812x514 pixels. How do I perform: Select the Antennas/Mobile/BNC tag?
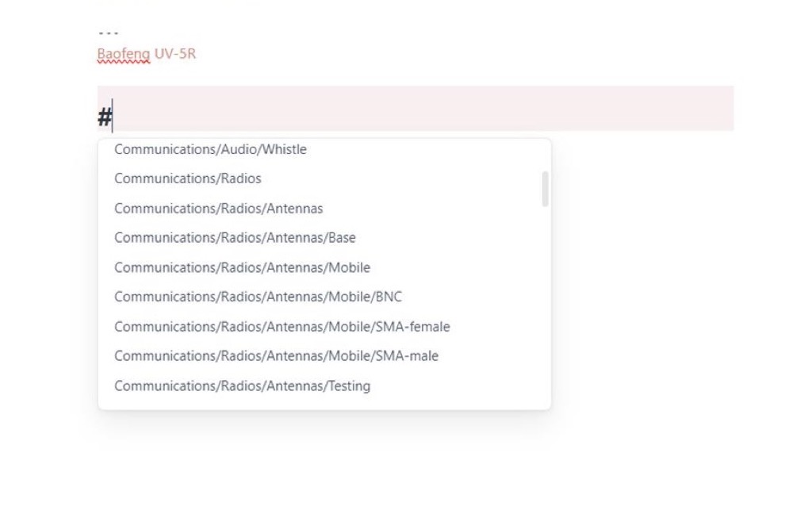258,297
